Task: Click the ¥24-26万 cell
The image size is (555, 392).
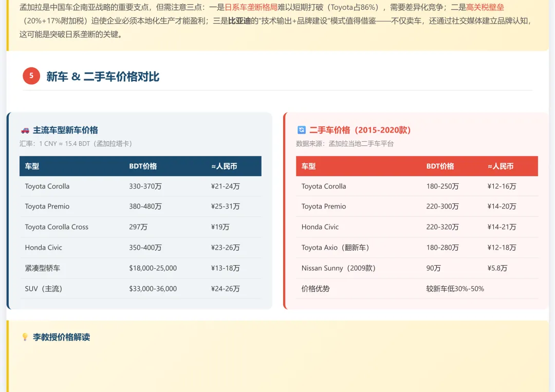Action: 226,289
